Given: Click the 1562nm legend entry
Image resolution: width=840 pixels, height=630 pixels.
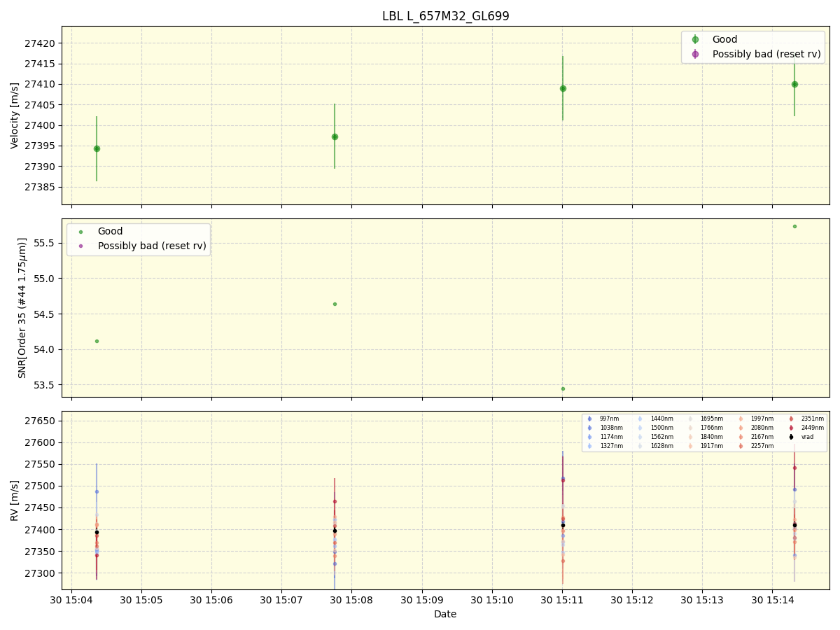Looking at the screenshot, I should [655, 437].
